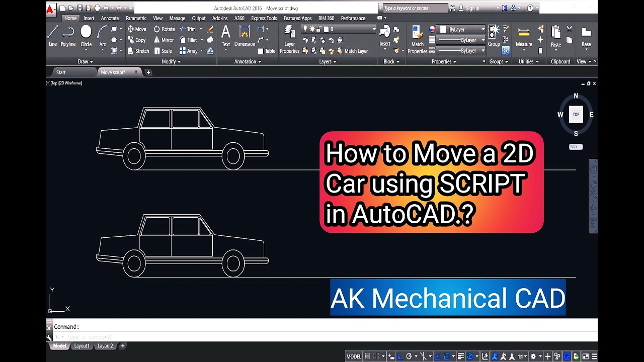
Task: Click the Cut scissors icon
Action: pos(569,29)
